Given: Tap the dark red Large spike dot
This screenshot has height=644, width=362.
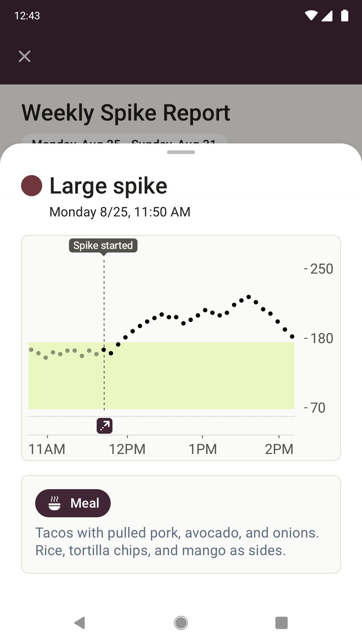Looking at the screenshot, I should (32, 186).
